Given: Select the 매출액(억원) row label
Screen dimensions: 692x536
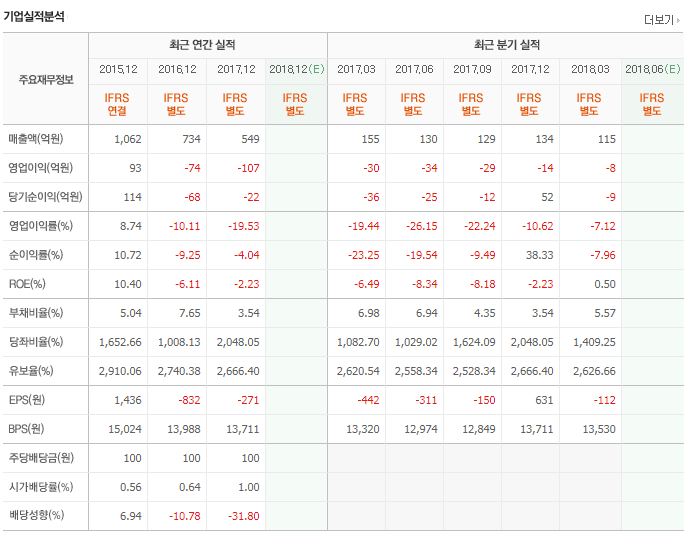Looking at the screenshot, I should [36, 139].
